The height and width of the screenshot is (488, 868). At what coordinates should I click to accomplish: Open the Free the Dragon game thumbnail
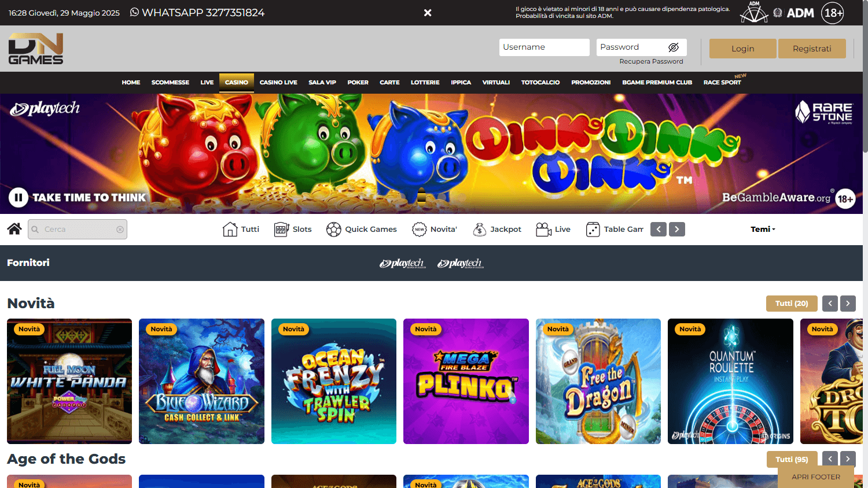coord(598,381)
